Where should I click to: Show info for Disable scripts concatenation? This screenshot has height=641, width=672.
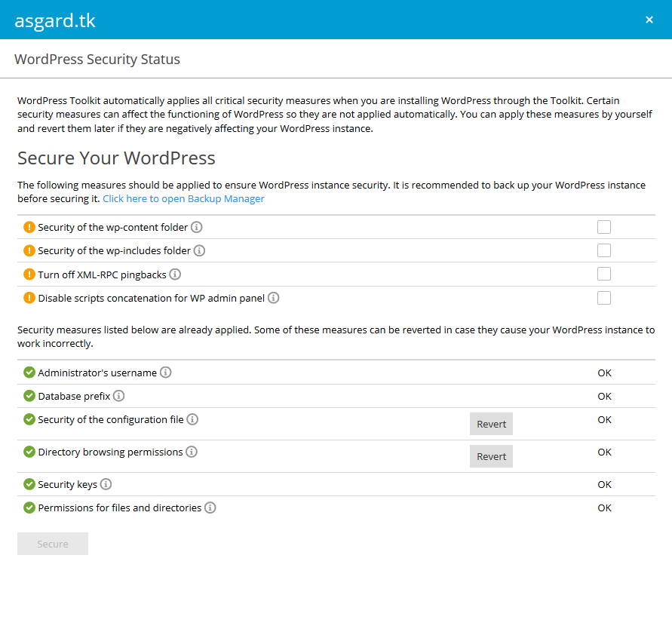[x=274, y=298]
